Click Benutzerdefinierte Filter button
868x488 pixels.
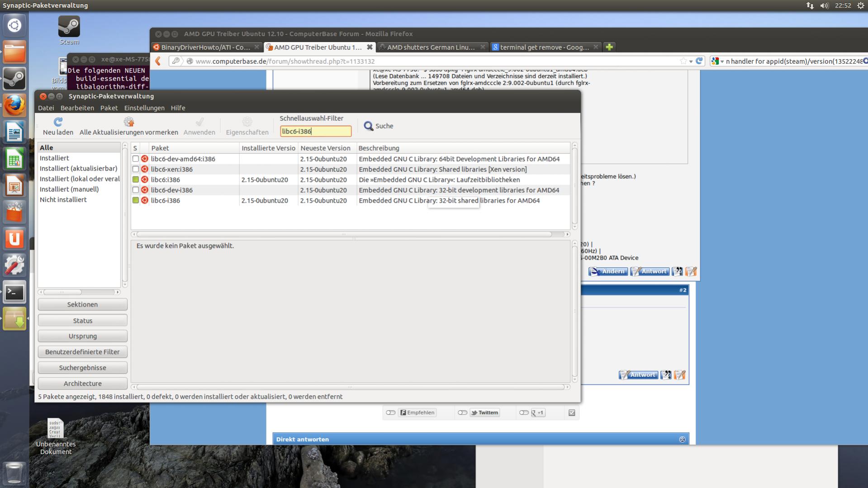(x=82, y=352)
